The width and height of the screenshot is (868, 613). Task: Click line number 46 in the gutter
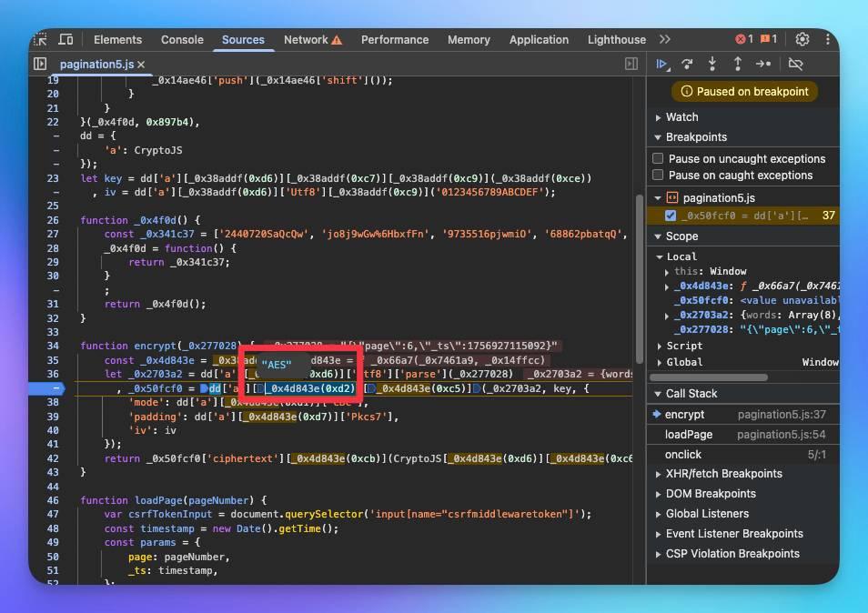click(53, 500)
